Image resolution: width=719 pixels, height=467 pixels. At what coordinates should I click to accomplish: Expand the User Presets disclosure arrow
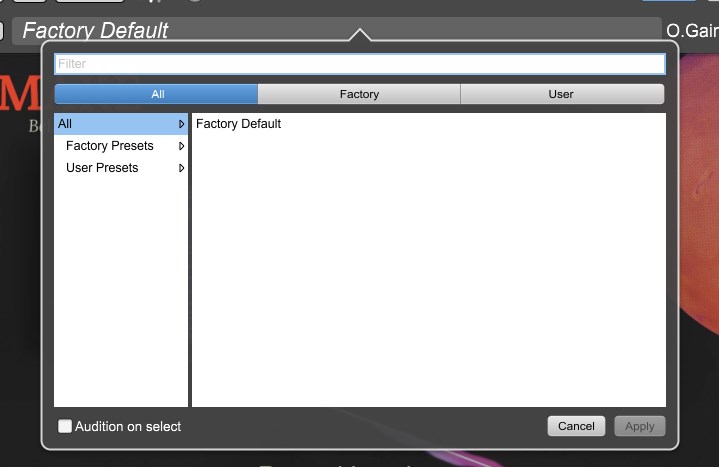pos(182,168)
